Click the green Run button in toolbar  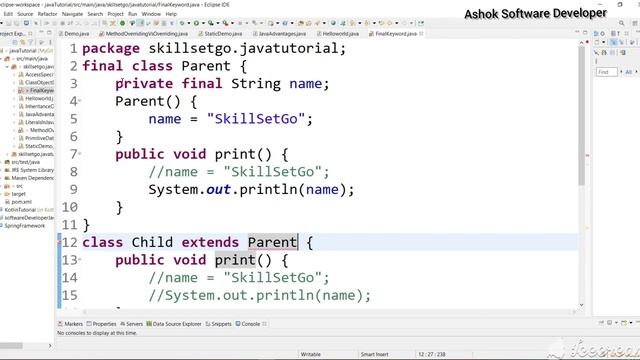(x=196, y=23)
